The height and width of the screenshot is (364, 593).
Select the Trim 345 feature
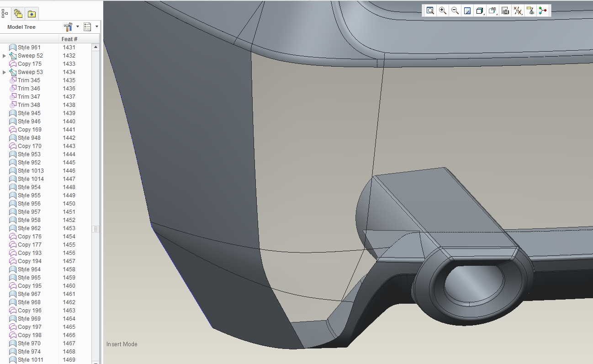[x=29, y=80]
